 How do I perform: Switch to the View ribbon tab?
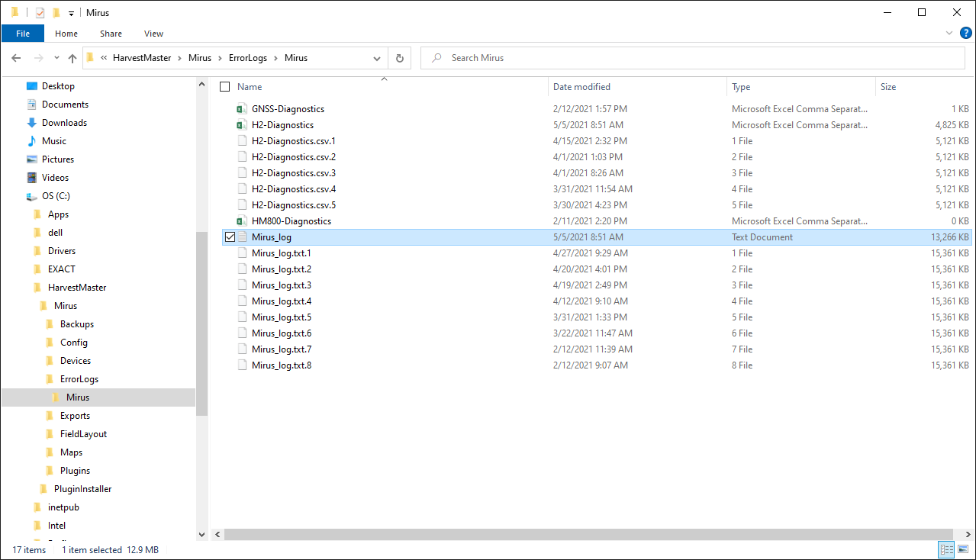pos(153,34)
